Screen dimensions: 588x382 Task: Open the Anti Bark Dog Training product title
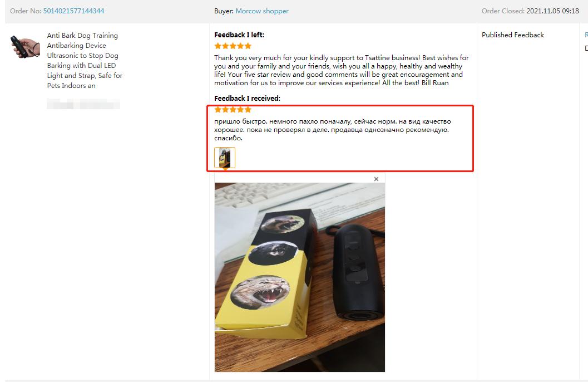[85, 60]
